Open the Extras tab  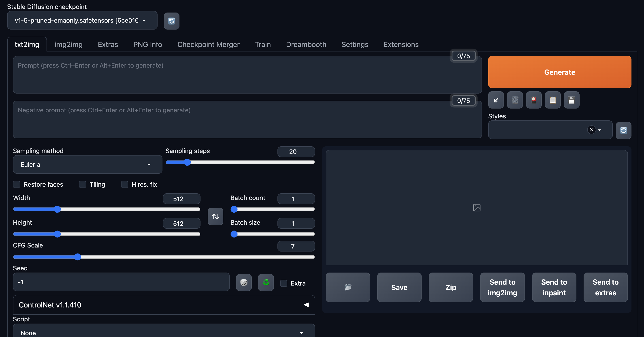pyautogui.click(x=108, y=45)
